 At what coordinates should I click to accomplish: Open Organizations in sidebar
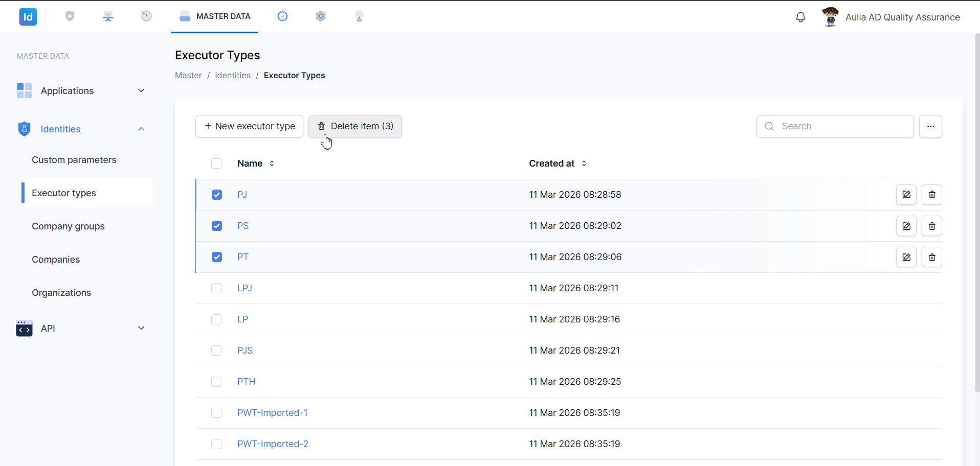click(x=61, y=293)
